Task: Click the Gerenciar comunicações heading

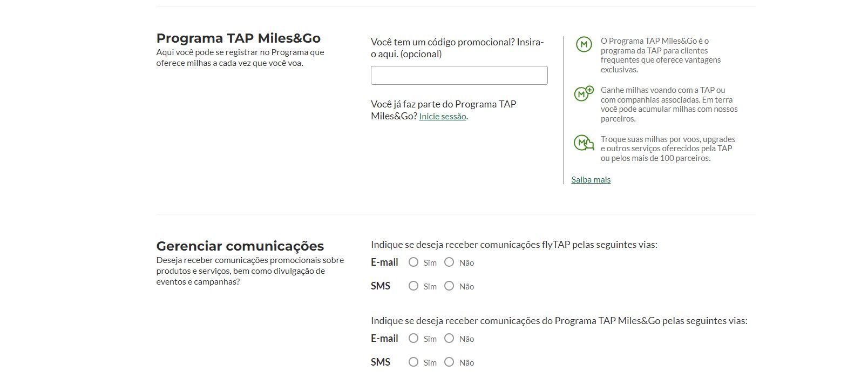Action: (240, 246)
